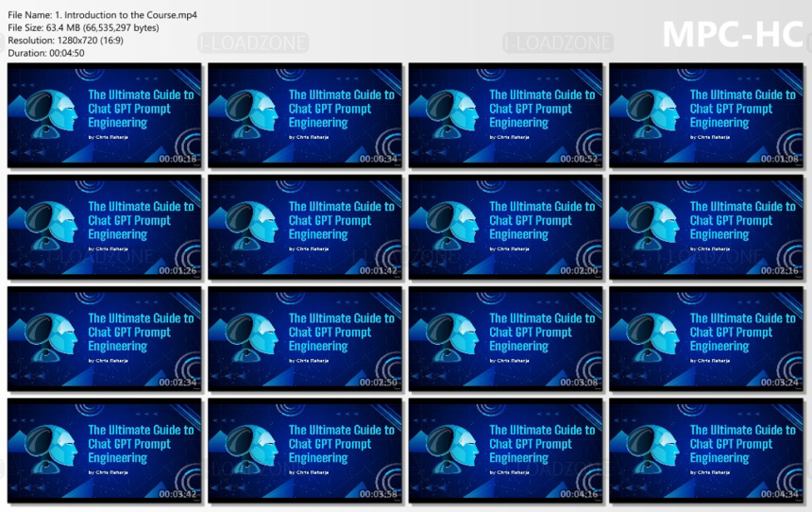This screenshot has width=812, height=512.
Task: Select the frame marked 00:03:58
Action: point(305,451)
